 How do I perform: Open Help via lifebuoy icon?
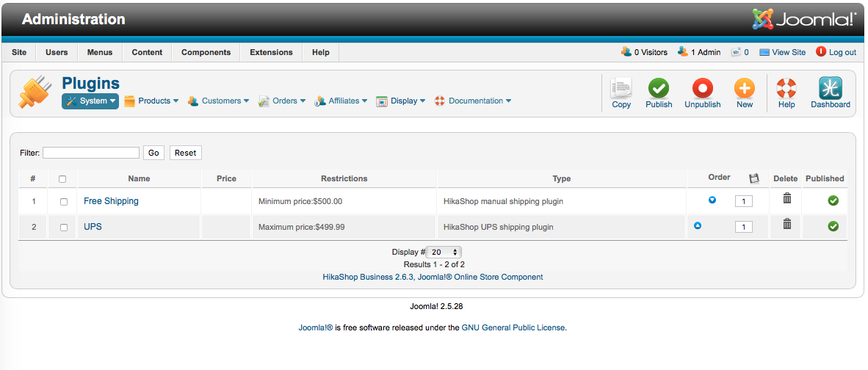(786, 88)
